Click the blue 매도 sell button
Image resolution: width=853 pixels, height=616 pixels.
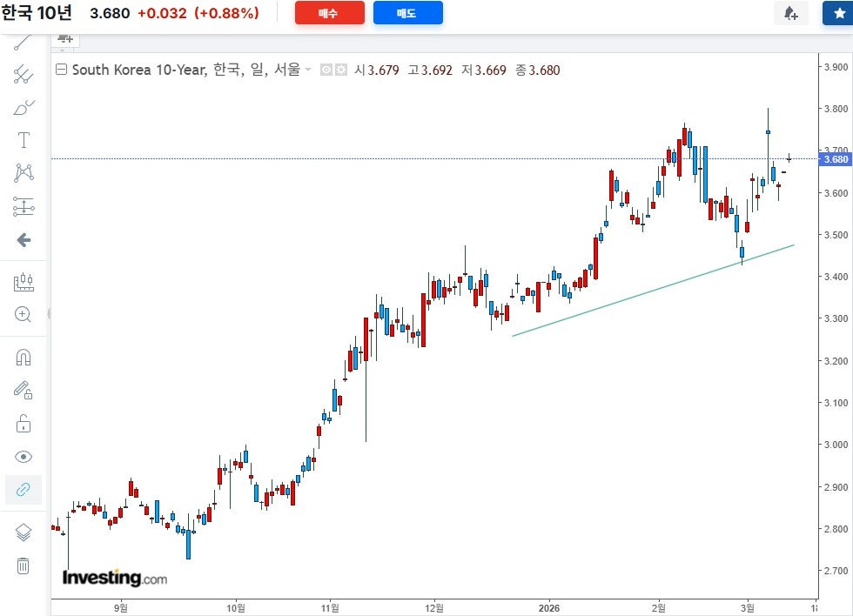tap(408, 13)
